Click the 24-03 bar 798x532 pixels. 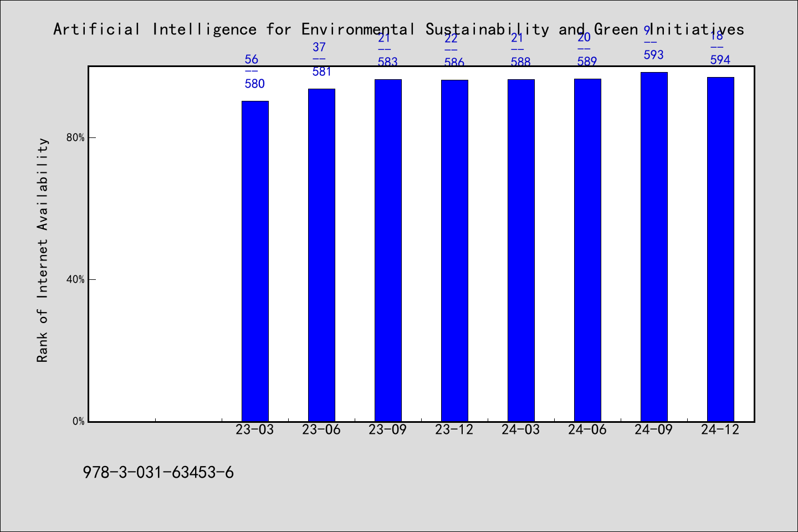pyautogui.click(x=521, y=250)
